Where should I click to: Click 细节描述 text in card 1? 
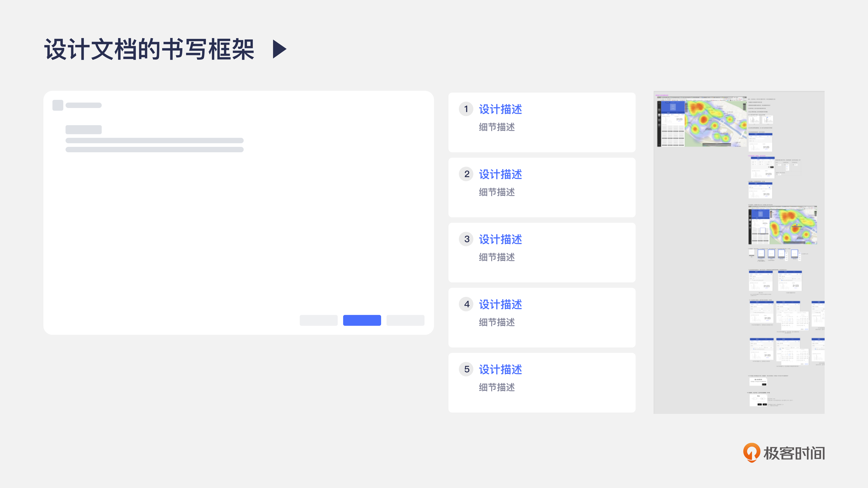click(x=497, y=127)
